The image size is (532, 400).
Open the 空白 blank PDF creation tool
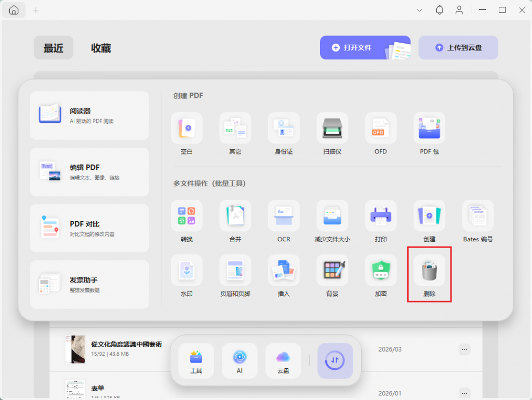click(x=187, y=128)
